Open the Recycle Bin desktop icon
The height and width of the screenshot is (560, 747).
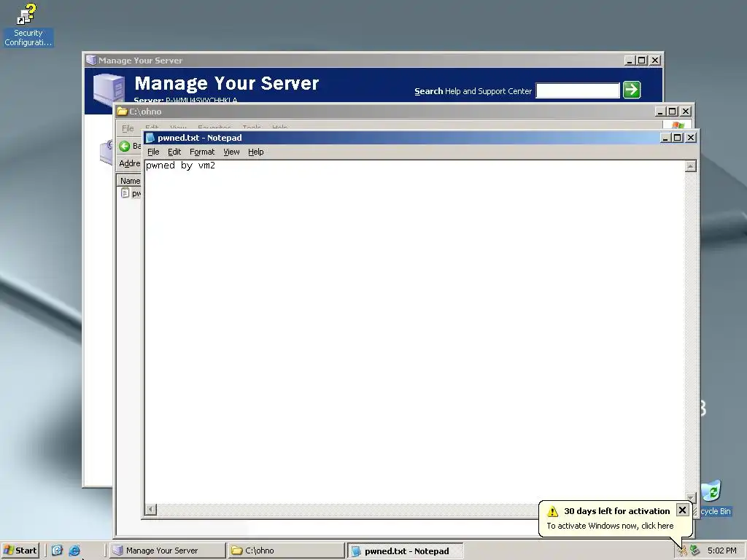pos(714,497)
